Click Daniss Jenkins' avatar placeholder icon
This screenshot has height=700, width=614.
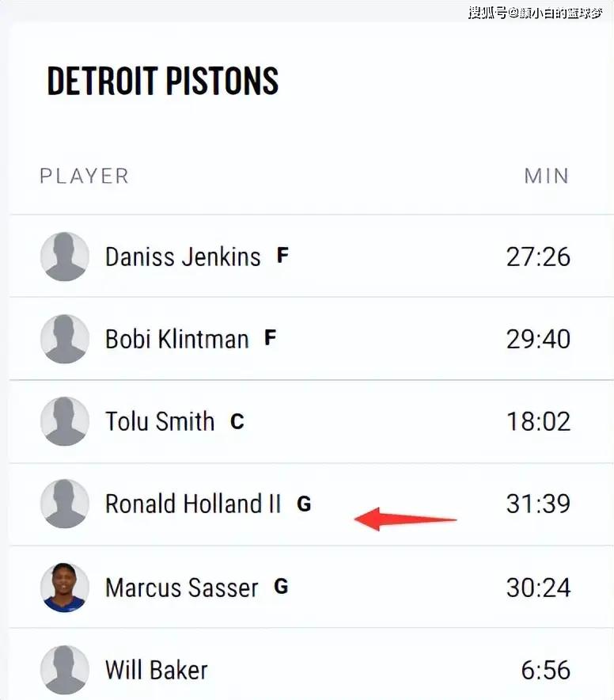(x=64, y=257)
